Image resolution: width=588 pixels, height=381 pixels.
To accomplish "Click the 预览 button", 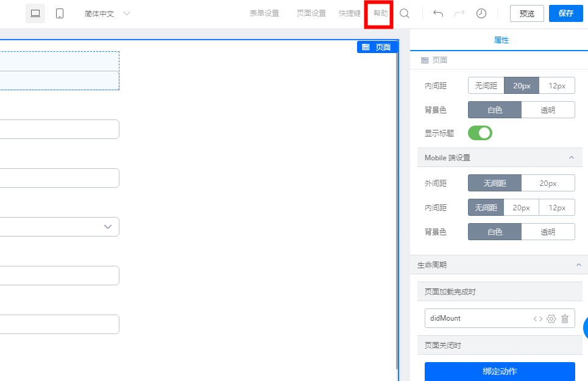I will click(527, 13).
